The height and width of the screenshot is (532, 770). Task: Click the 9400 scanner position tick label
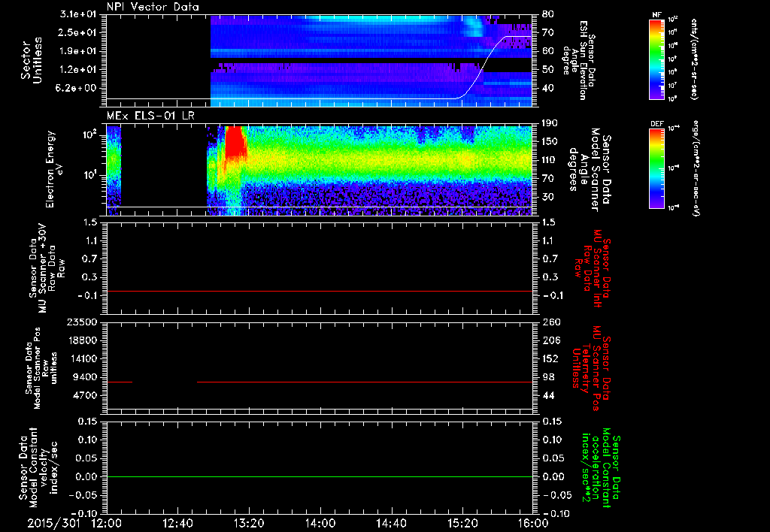(x=86, y=377)
